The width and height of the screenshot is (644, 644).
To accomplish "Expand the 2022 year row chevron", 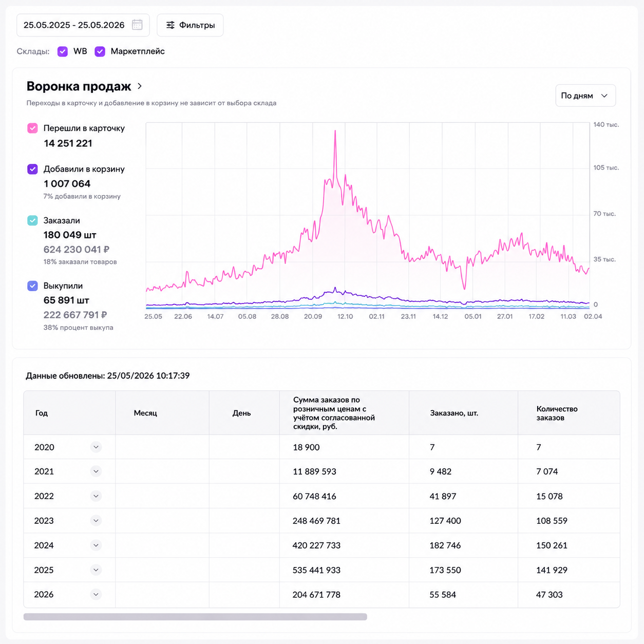I will [96, 496].
